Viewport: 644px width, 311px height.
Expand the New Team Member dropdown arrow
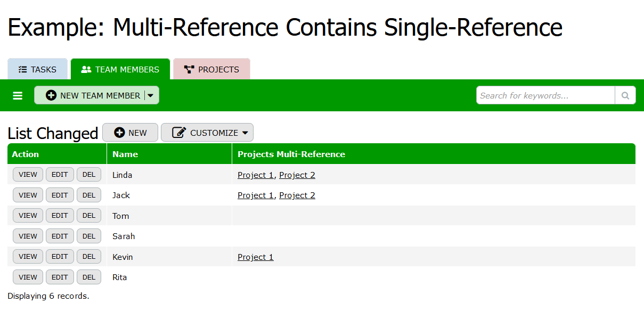151,96
